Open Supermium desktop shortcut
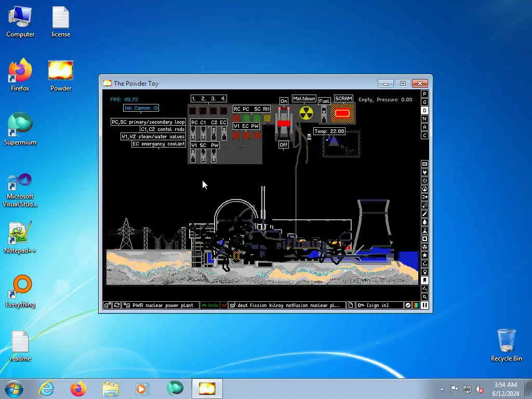The height and width of the screenshot is (399, 532). pyautogui.click(x=20, y=129)
